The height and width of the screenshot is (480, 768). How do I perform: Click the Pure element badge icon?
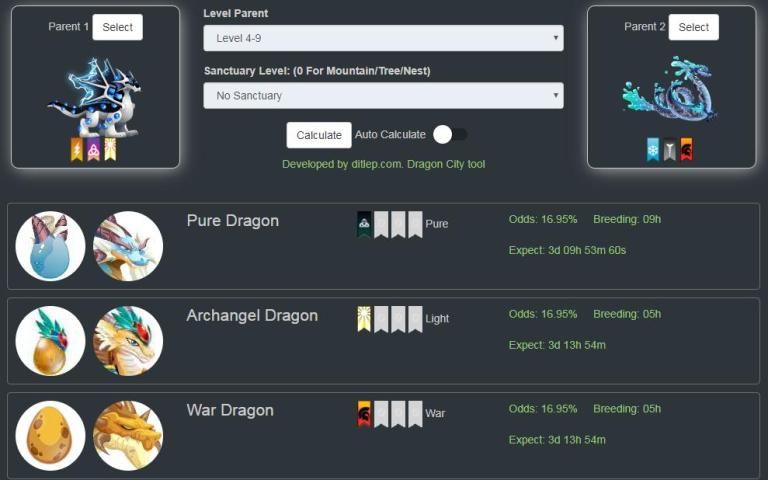click(x=364, y=224)
